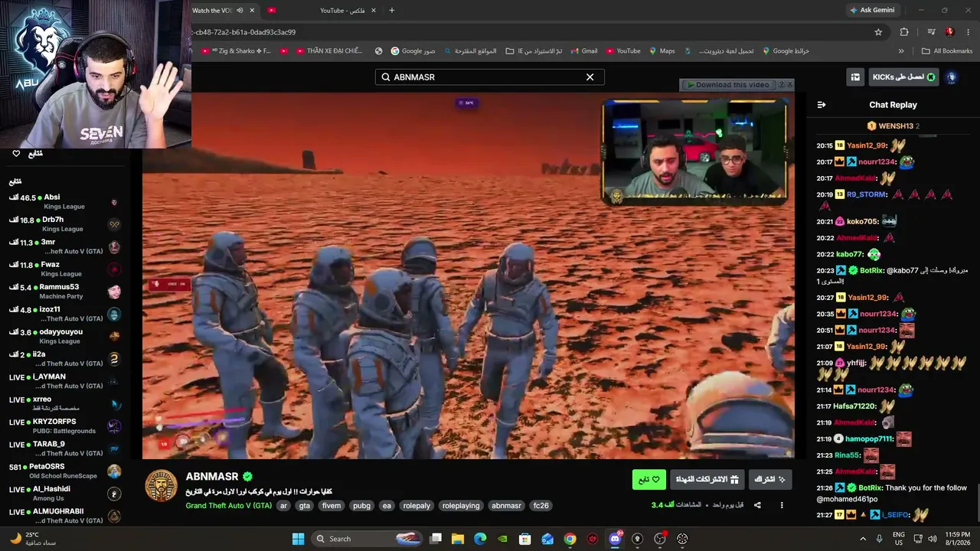
Task: Open the Absi channel in sidebar
Action: pos(65,202)
